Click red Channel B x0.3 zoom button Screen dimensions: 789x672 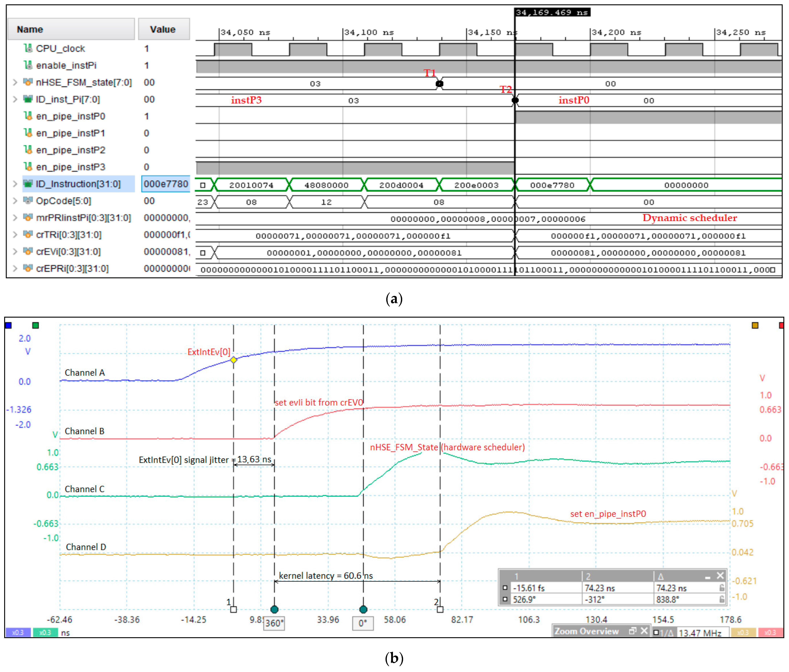pyautogui.click(x=770, y=633)
